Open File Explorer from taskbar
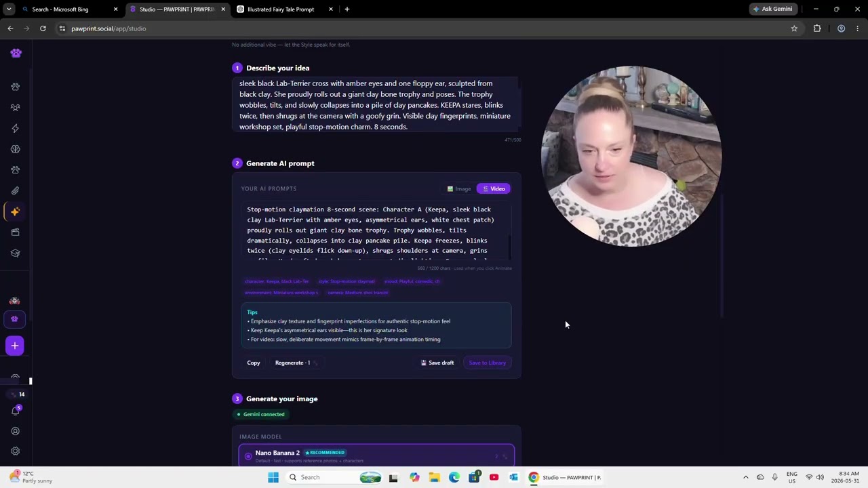 coord(434,477)
